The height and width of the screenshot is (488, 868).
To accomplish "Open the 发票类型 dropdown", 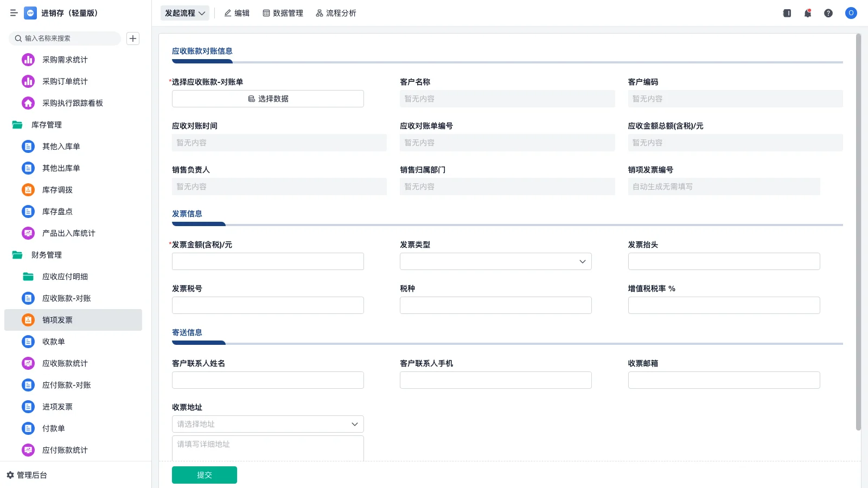I will pos(496,261).
